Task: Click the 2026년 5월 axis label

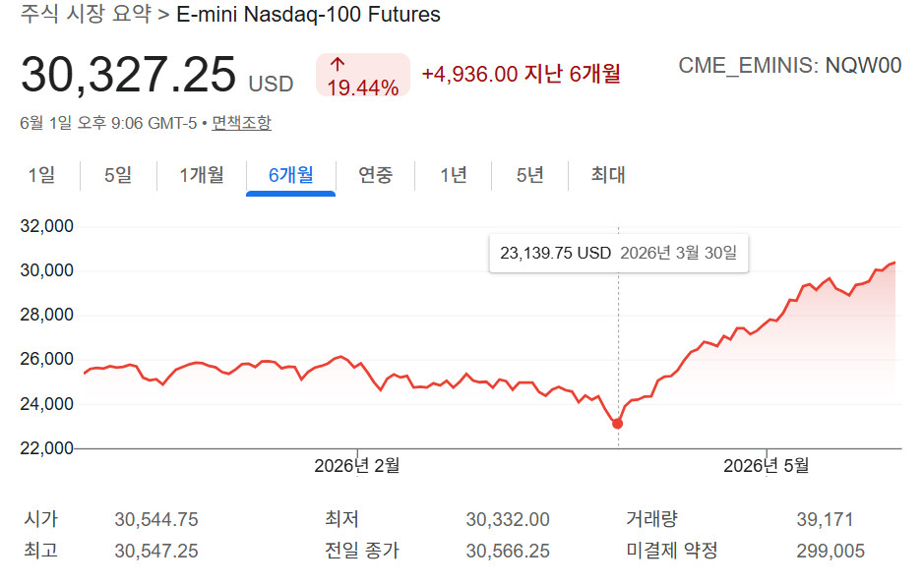Action: 767,466
